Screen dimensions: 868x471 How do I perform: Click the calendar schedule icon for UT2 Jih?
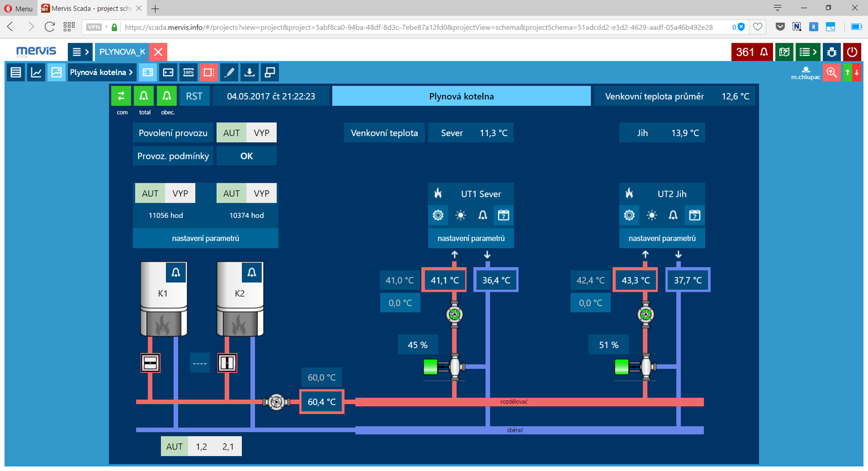coord(694,215)
